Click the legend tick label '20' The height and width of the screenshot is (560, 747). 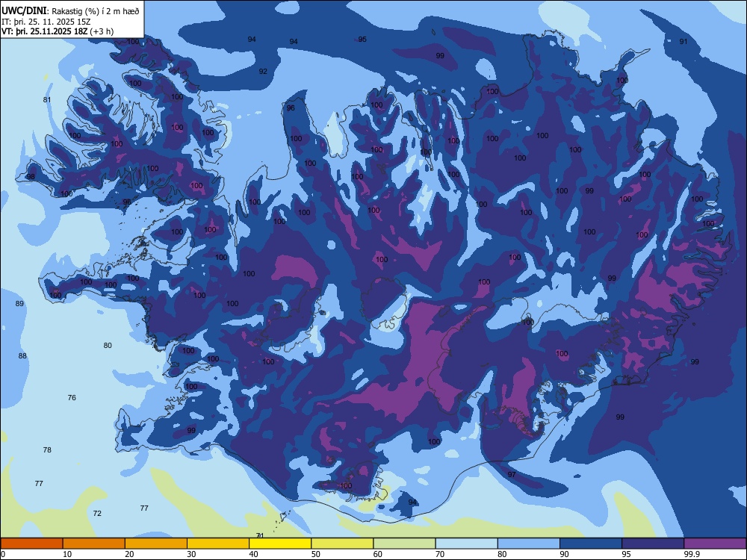(129, 554)
